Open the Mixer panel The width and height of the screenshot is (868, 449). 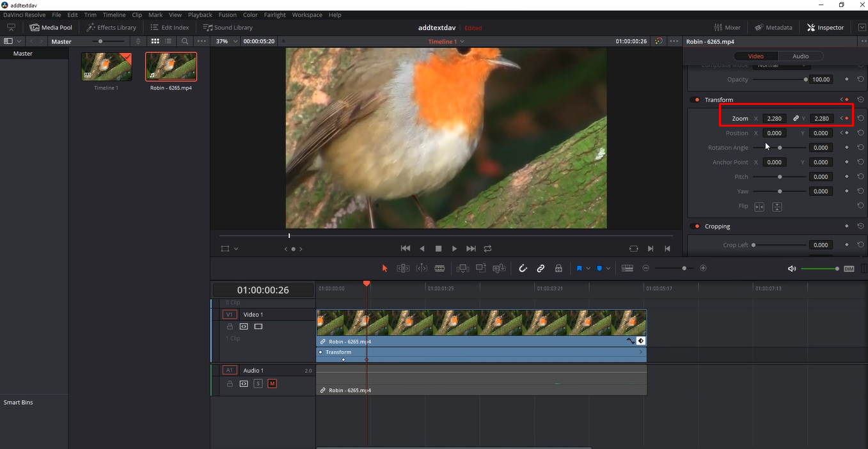(x=728, y=27)
